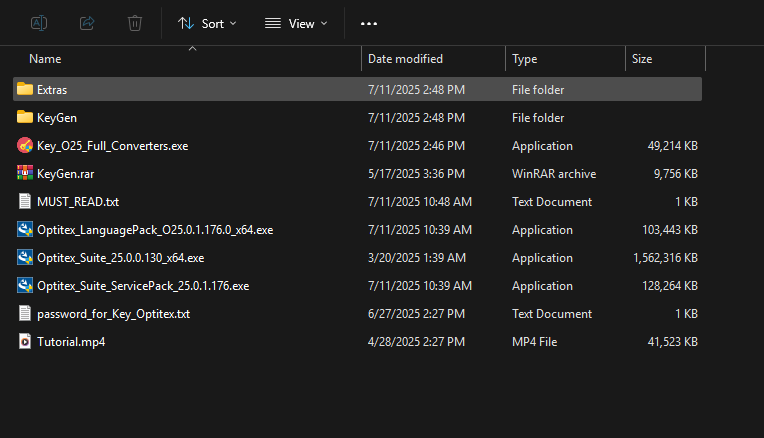764x438 pixels.
Task: Sort by the Date modified column header
Action: (405, 59)
